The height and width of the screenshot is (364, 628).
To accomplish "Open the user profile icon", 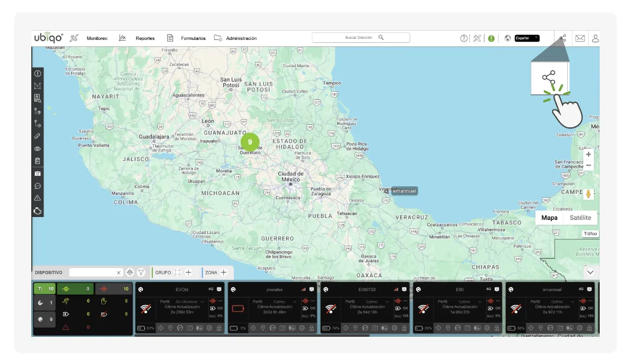I will click(596, 38).
